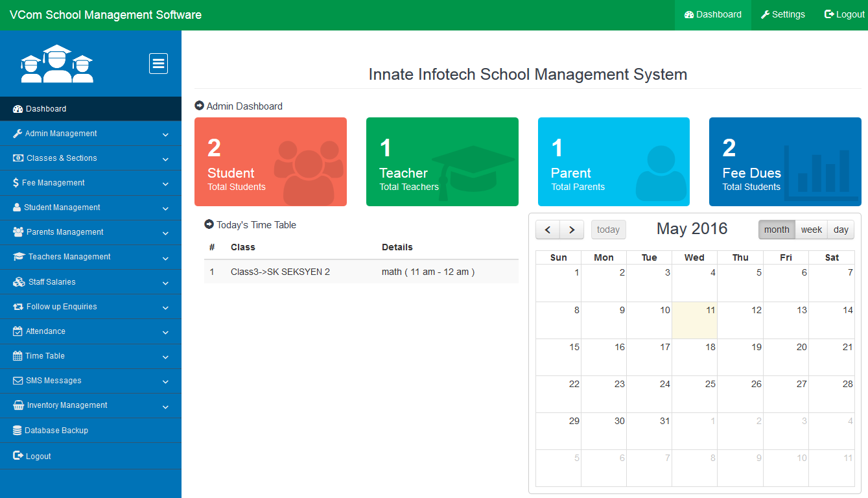Click the today button on calendar

pos(608,230)
